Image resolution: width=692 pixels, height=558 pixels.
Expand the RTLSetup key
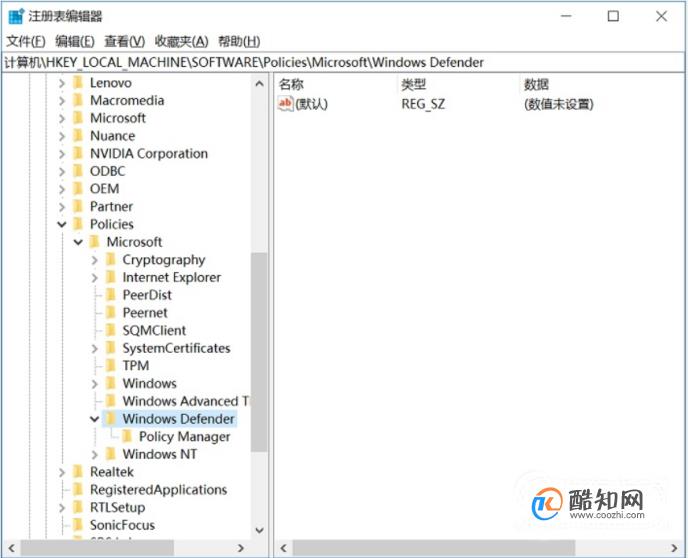point(62,508)
